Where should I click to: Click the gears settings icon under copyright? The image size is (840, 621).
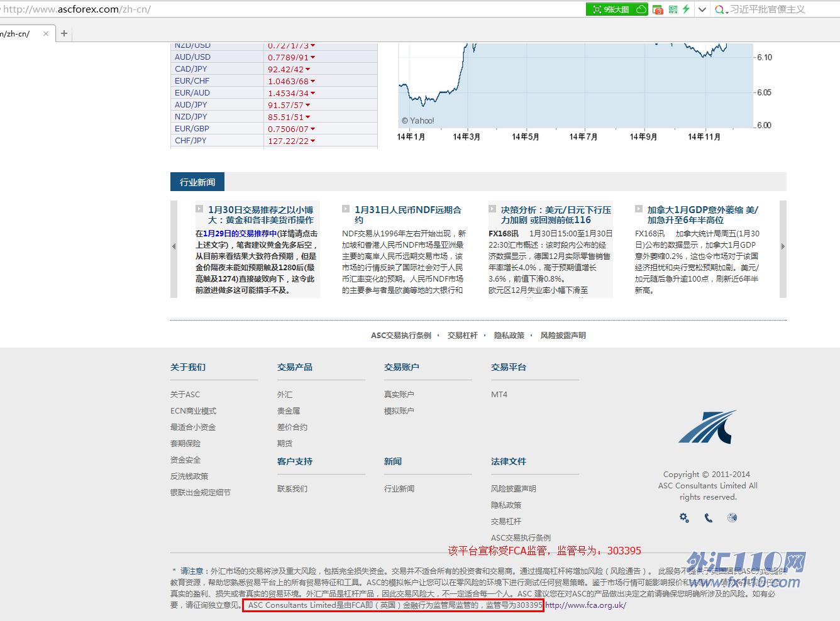pos(684,518)
